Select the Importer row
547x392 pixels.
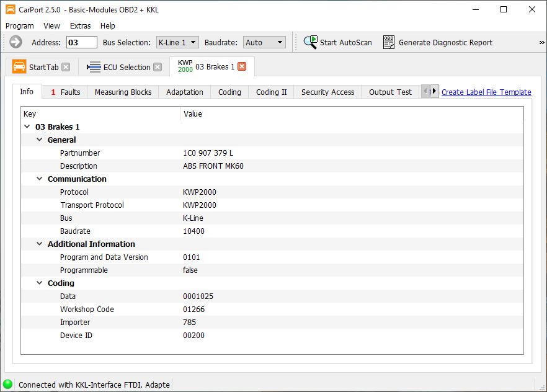272,322
